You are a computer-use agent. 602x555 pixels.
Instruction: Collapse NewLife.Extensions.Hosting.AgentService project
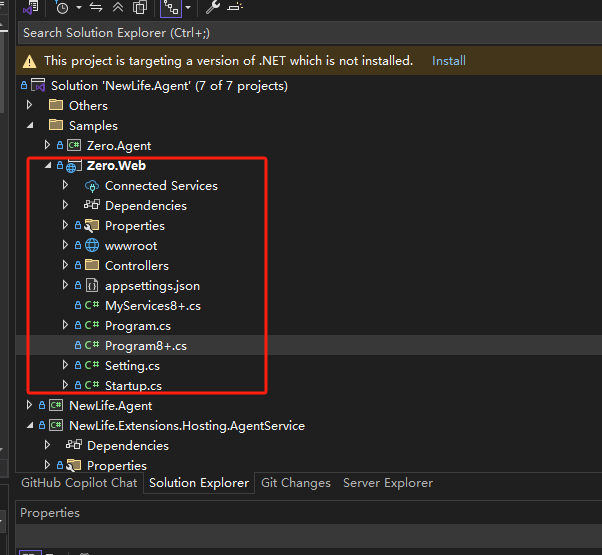[x=30, y=425]
